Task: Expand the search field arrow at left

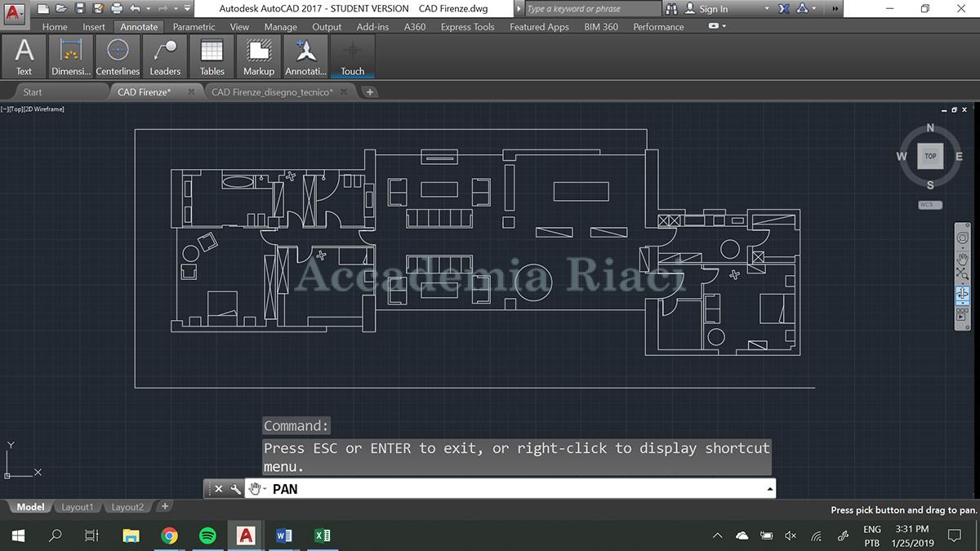Action: pyautogui.click(x=519, y=9)
